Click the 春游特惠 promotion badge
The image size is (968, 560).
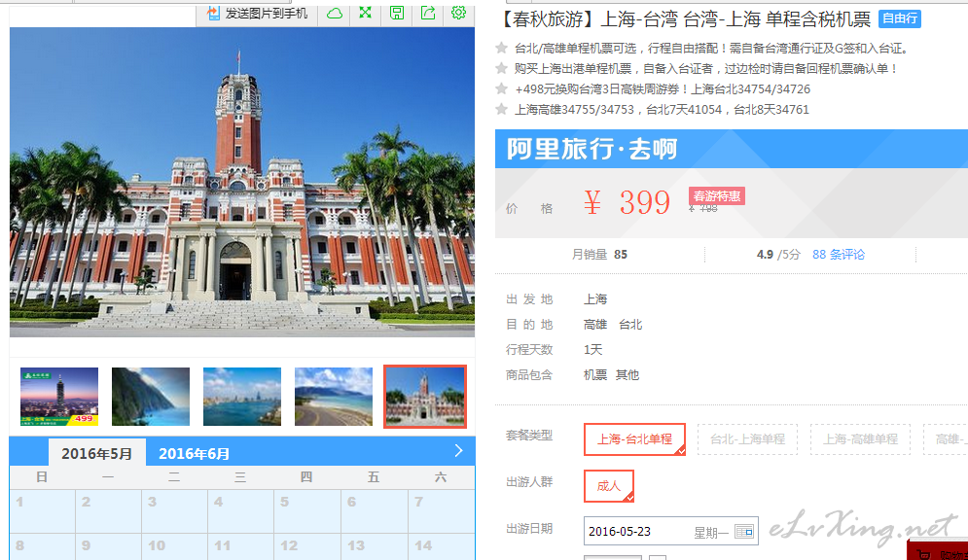tap(717, 196)
